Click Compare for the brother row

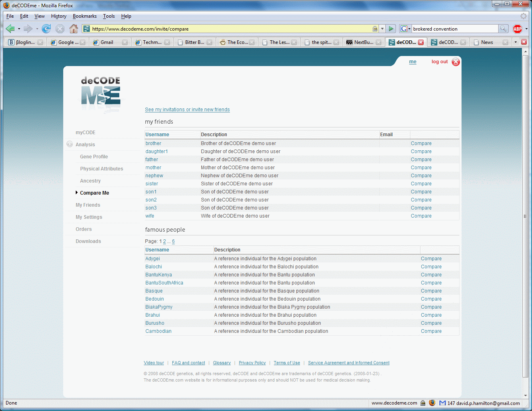[x=421, y=143]
